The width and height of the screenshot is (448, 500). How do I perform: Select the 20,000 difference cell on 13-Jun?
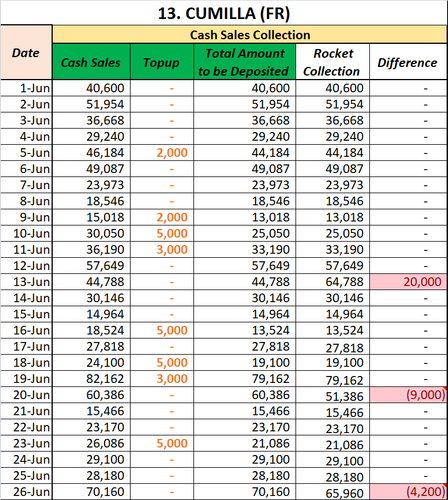tap(408, 282)
